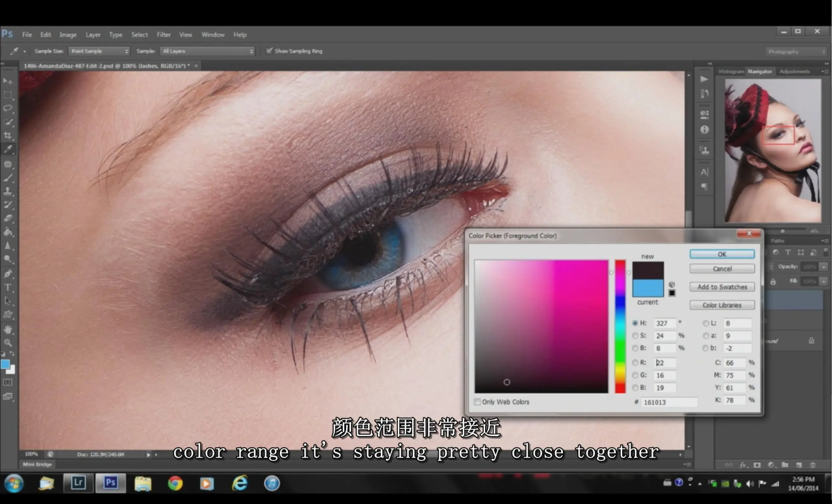This screenshot has height=504, width=832.
Task: Select the Zoom tool
Action: [7, 343]
